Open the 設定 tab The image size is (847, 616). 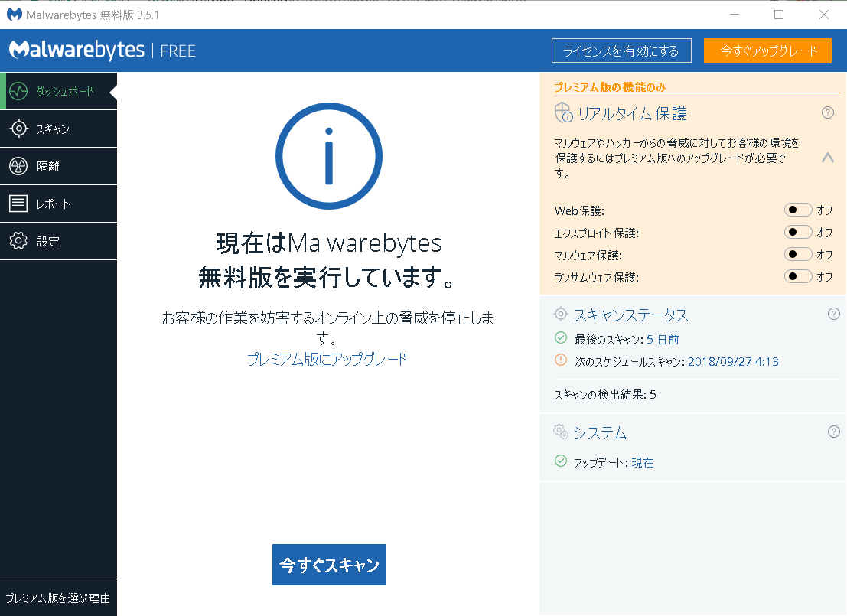(x=58, y=241)
